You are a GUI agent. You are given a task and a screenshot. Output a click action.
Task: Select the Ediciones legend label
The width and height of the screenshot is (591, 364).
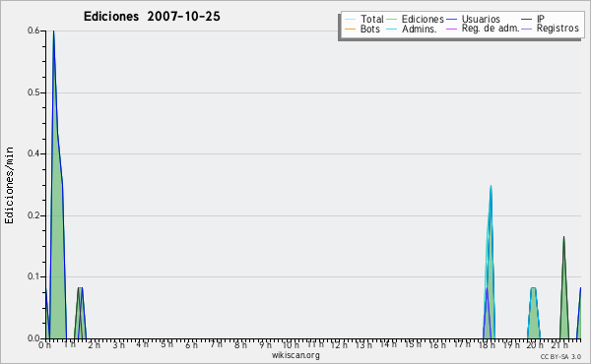pyautogui.click(x=423, y=19)
